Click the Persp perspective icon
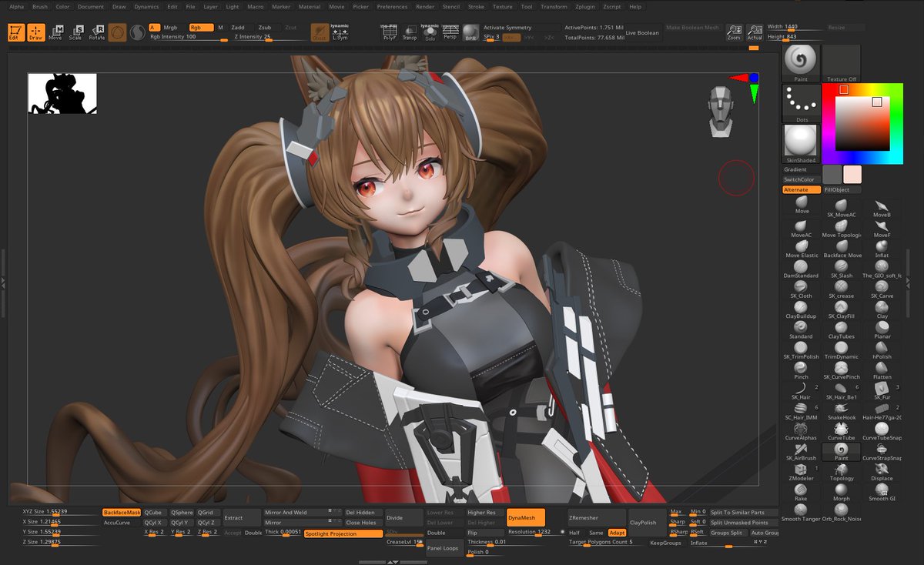This screenshot has width=924, height=565. point(450,32)
